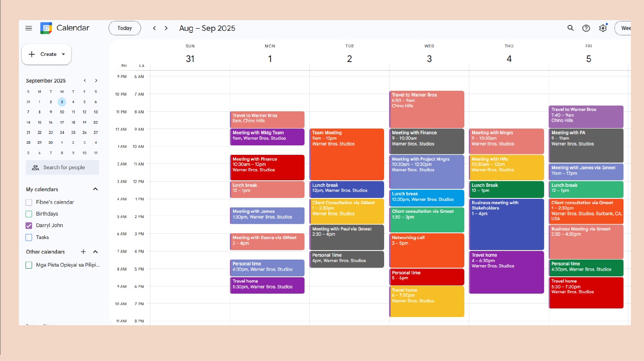
Task: Go to previous week arrow
Action: (x=154, y=28)
